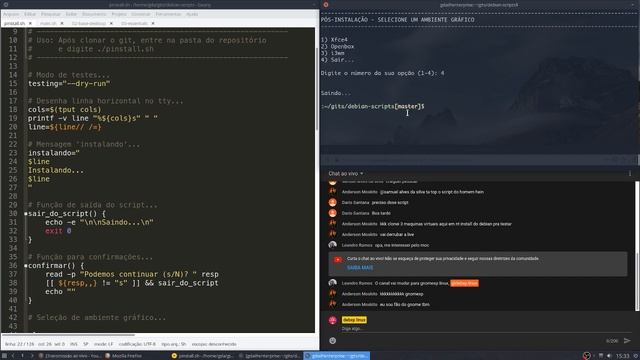Click Anderson Mesquita avatar on last chat message
Image resolution: width=640 pixels, height=360 pixels.
pos(333,304)
